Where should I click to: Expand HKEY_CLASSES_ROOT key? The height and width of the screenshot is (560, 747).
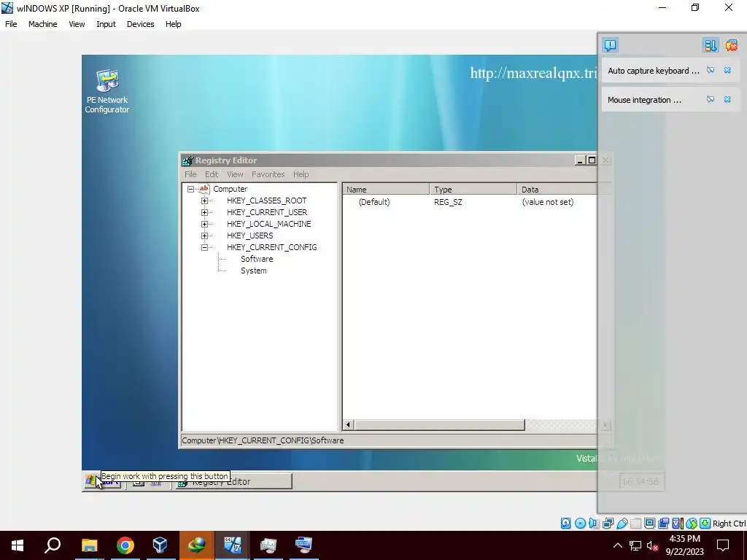204,201
